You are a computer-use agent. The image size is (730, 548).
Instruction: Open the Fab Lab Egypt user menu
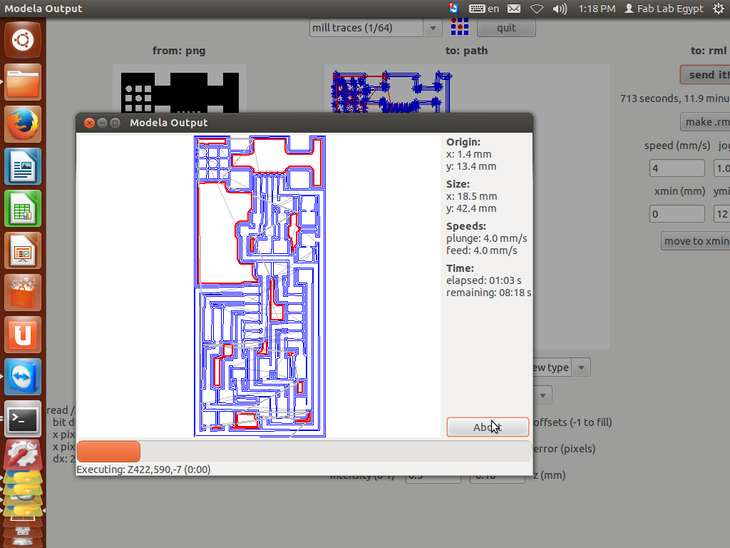click(x=663, y=9)
